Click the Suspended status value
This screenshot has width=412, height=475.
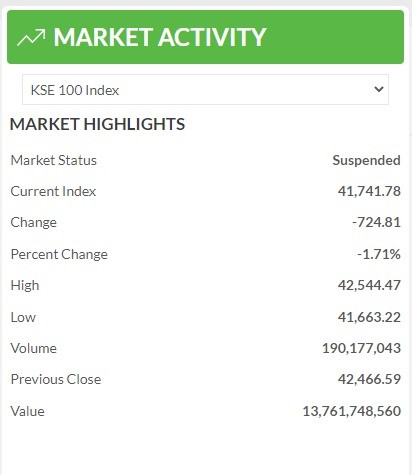[366, 161]
